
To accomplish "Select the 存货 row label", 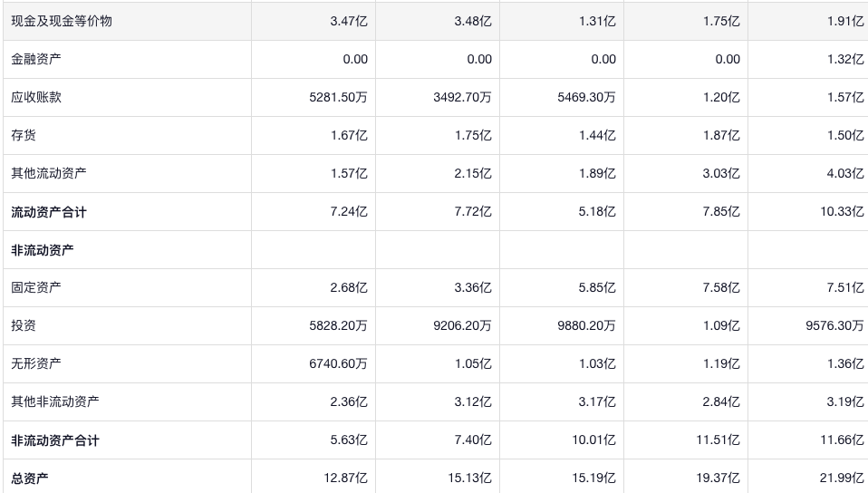I will pos(24,135).
